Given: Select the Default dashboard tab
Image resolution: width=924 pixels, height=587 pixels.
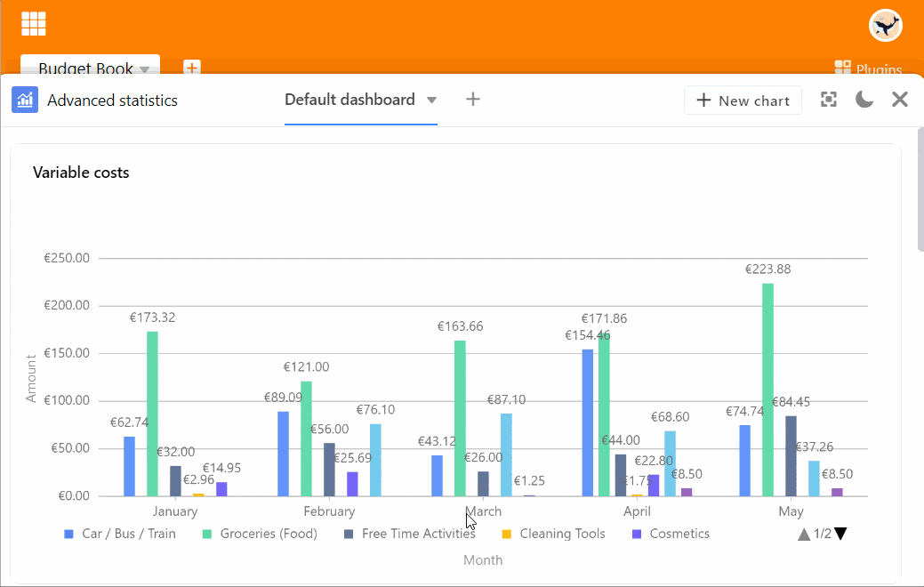Looking at the screenshot, I should tap(350, 100).
